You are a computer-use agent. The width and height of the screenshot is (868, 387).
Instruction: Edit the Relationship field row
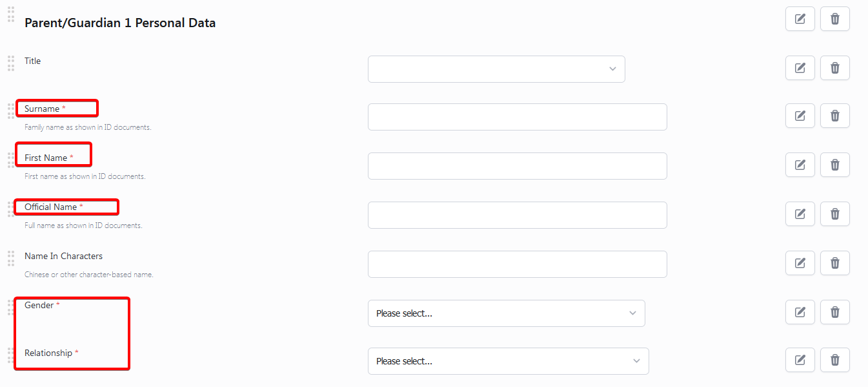(800, 360)
